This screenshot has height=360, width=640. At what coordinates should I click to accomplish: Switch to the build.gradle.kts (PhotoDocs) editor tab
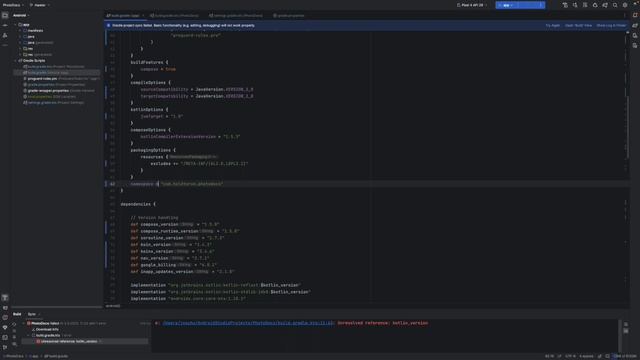174,16
